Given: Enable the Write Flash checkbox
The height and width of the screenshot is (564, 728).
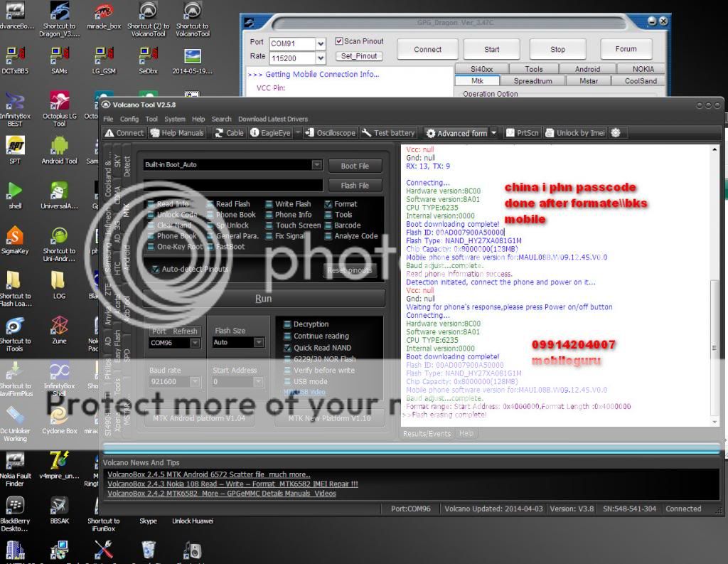Looking at the screenshot, I should (x=269, y=204).
